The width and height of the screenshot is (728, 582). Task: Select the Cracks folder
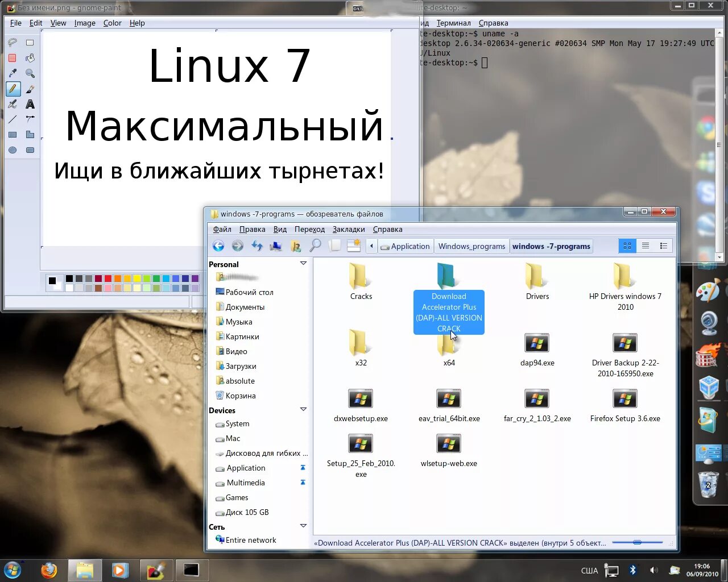pyautogui.click(x=361, y=282)
